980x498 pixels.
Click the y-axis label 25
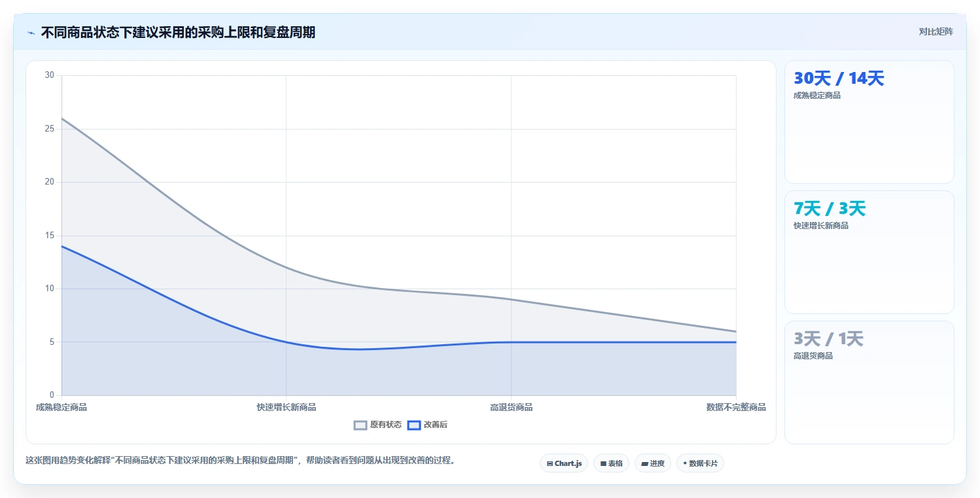(50, 129)
